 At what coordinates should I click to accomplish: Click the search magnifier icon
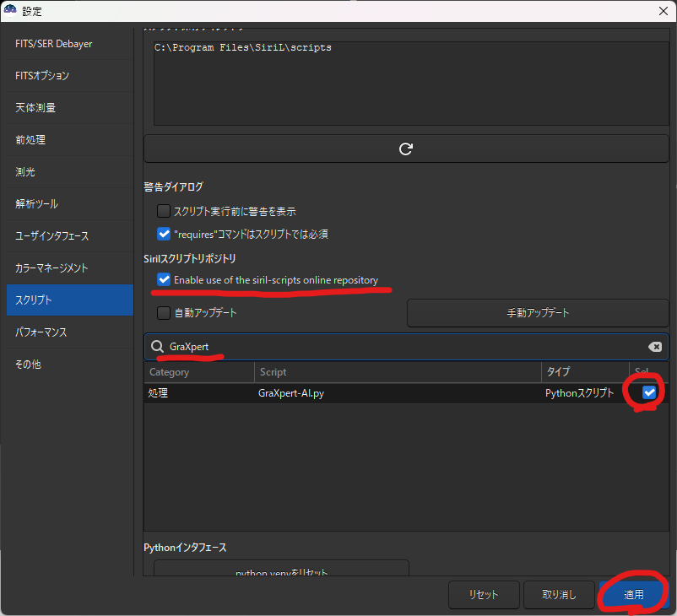157,347
